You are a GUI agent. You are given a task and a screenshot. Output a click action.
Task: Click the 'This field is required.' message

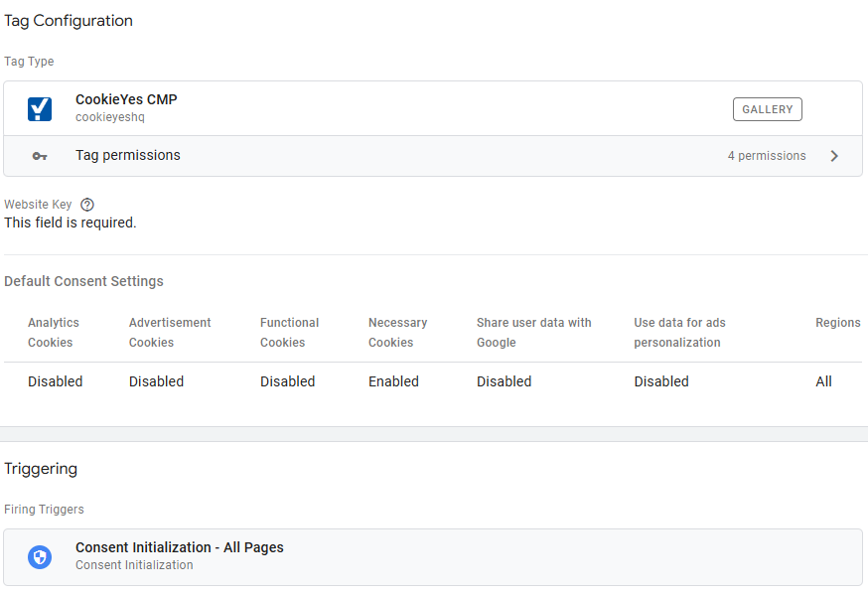[71, 223]
